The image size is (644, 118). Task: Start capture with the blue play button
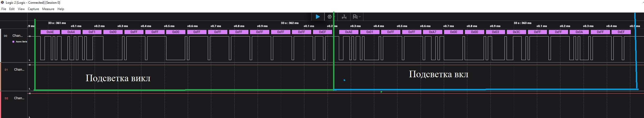tap(318, 17)
